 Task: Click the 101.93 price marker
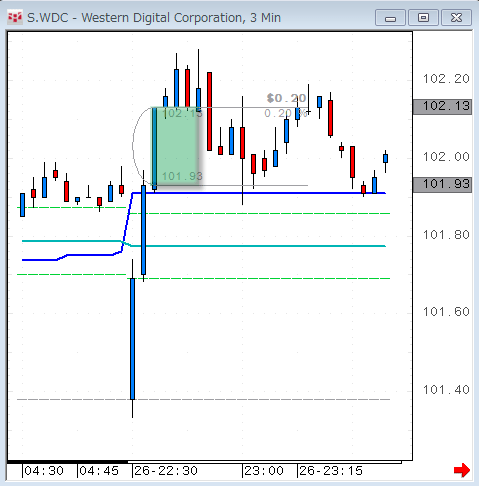point(442,184)
